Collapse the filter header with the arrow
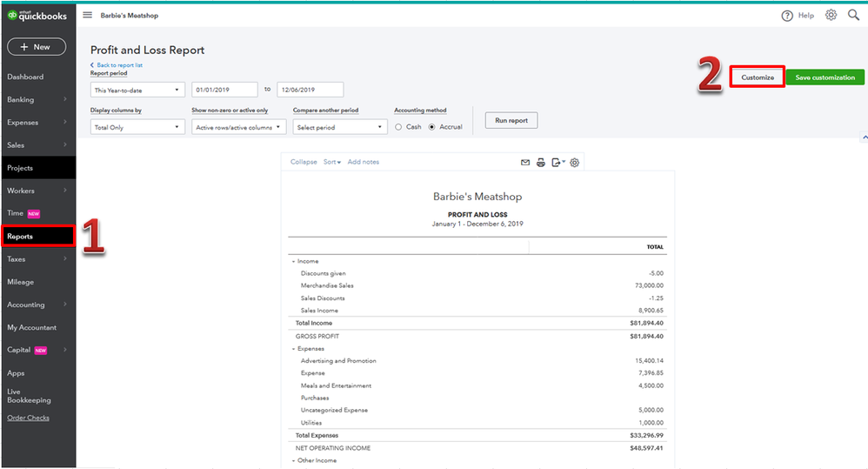The width and height of the screenshot is (868, 469). pos(865,137)
